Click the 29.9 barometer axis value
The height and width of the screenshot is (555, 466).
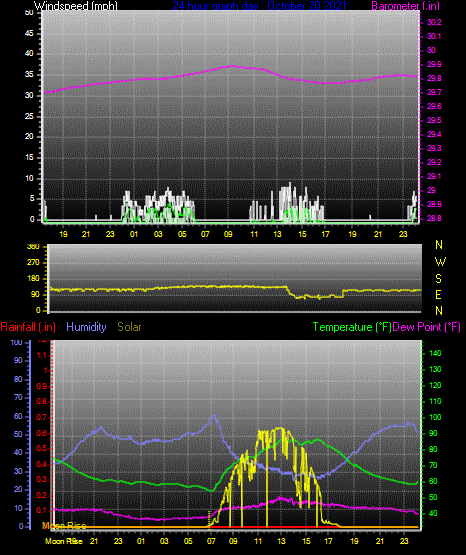click(x=434, y=64)
